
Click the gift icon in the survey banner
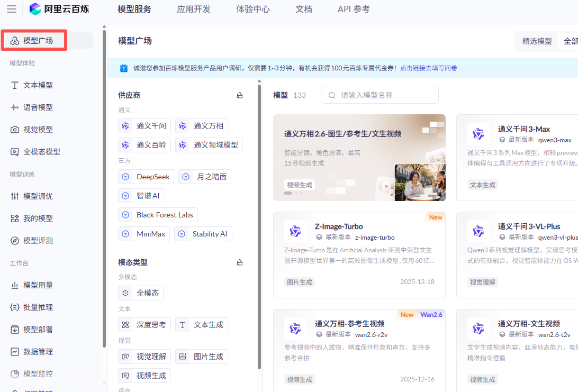[124, 68]
